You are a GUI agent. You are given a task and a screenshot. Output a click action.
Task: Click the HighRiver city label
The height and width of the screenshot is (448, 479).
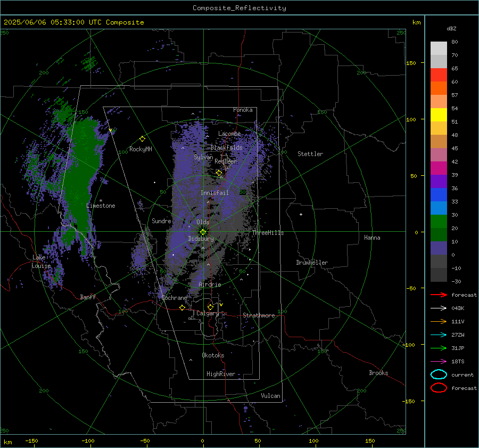[x=220, y=374]
